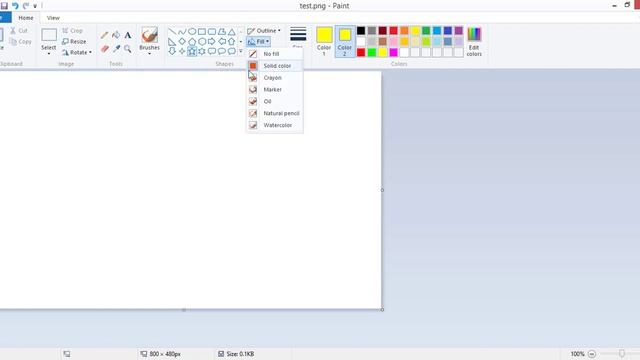
Task: Open the Edit colors dialog
Action: coord(474,41)
